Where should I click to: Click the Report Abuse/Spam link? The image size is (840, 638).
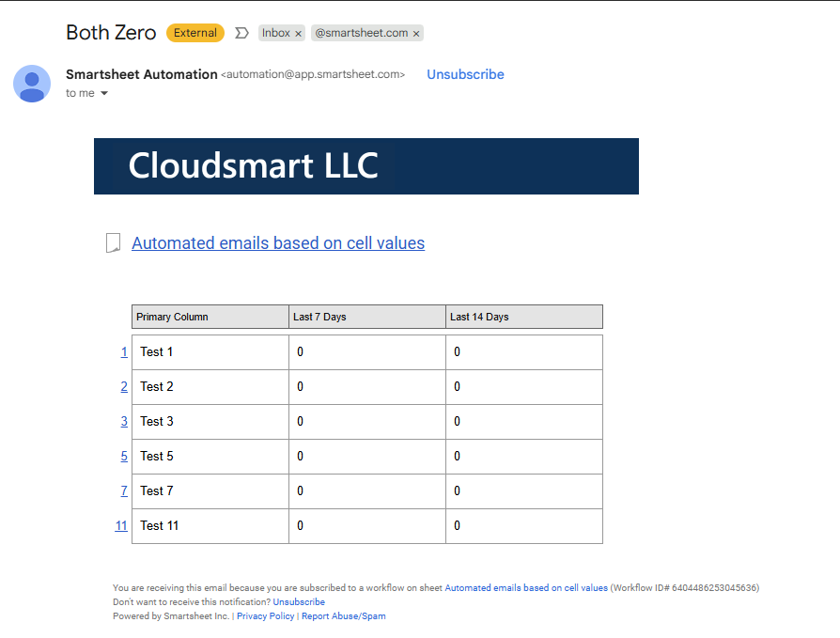(x=343, y=616)
